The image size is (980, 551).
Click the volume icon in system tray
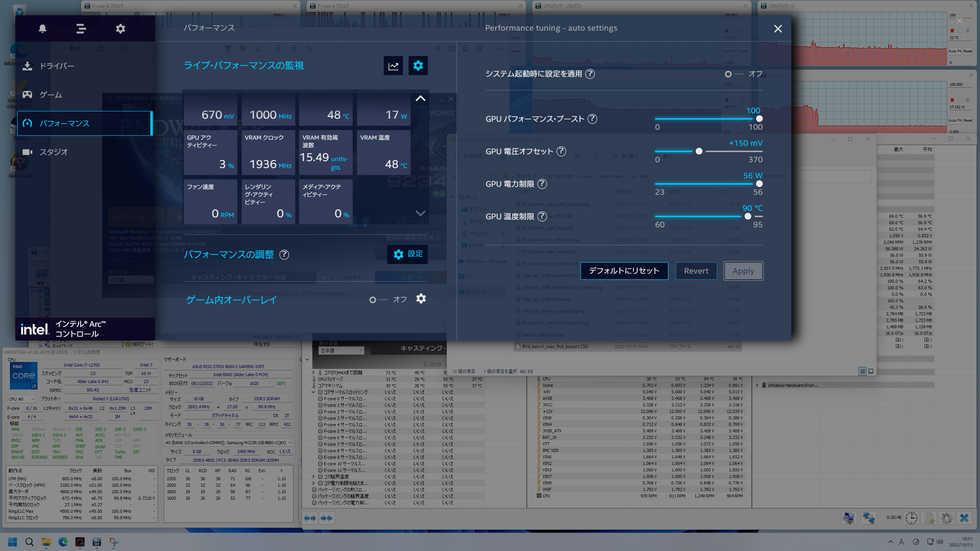coord(940,542)
